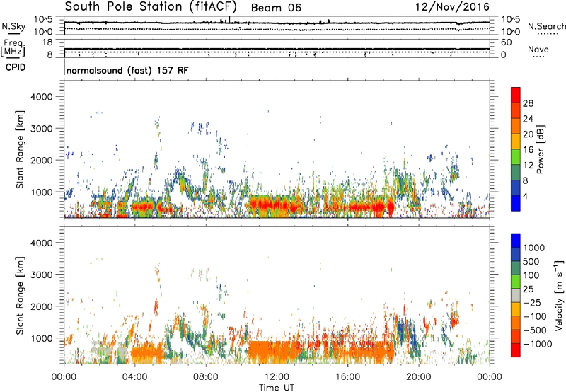
Task: Click the 60 tick on Nave axis
Action: tap(507, 42)
